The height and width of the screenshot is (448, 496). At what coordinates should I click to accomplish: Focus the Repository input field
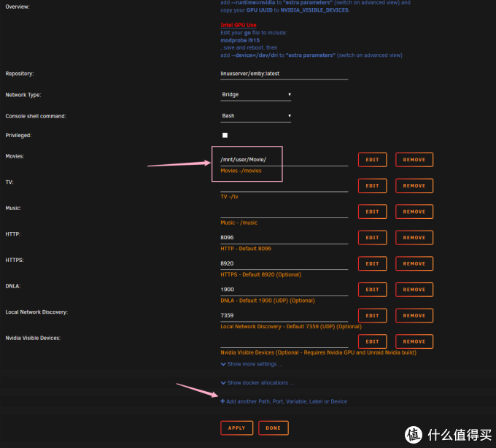tap(284, 74)
